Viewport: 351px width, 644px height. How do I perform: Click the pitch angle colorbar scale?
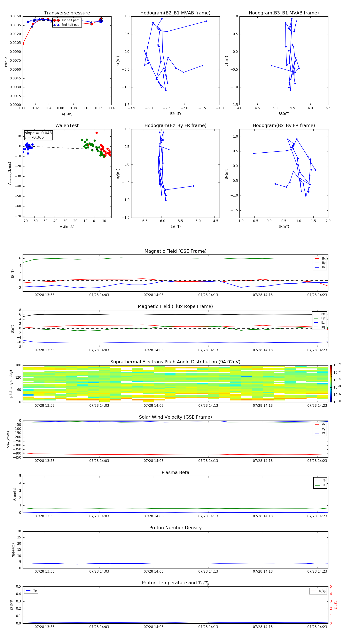(x=331, y=384)
